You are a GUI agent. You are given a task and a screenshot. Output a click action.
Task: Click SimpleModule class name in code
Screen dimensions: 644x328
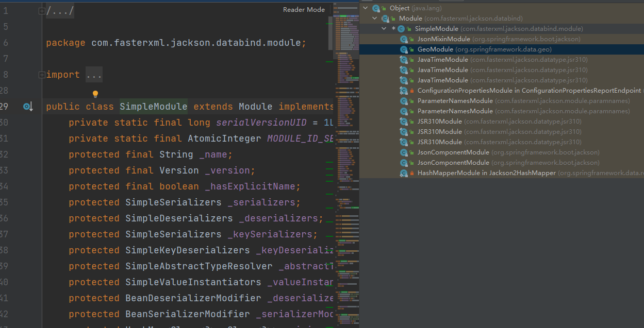pyautogui.click(x=153, y=107)
